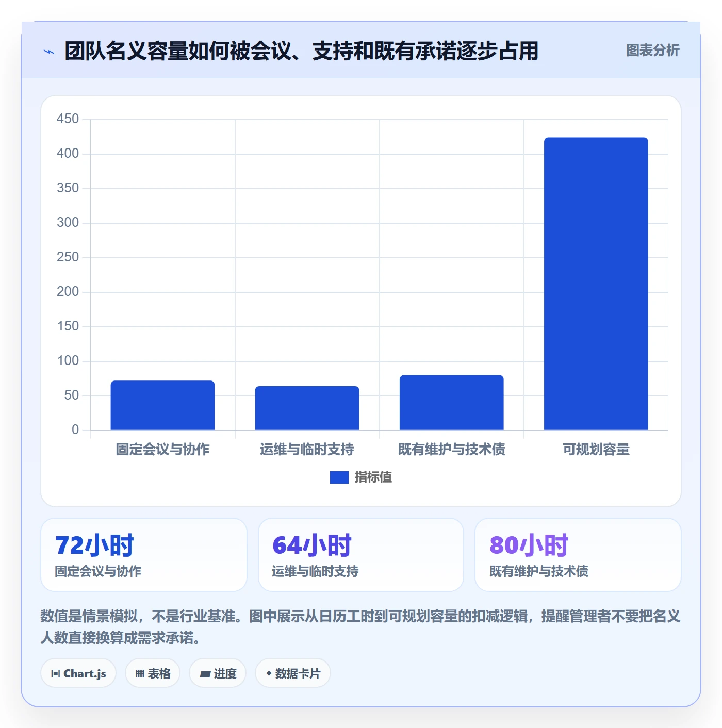
Task: Click the bar icon in 进度 chip
Action: [205, 674]
